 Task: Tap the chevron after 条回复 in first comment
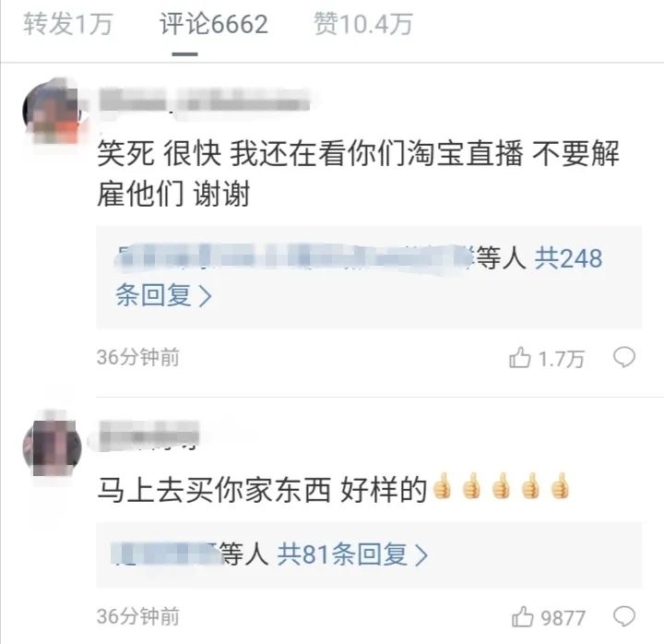pyautogui.click(x=206, y=295)
